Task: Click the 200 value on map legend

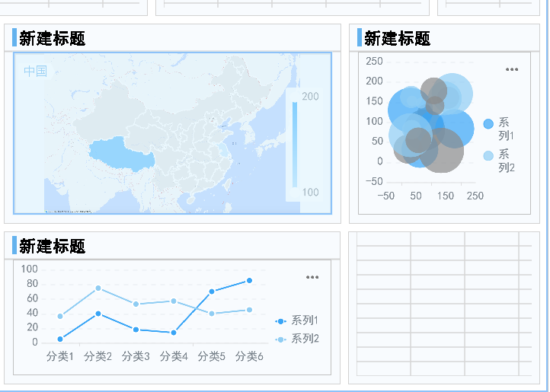Action: pyautogui.click(x=310, y=96)
